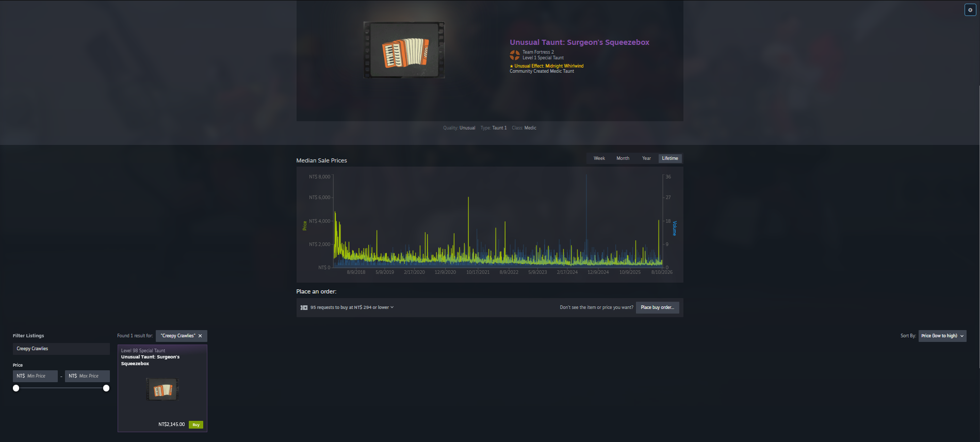Switch price graph to Month view

point(623,158)
